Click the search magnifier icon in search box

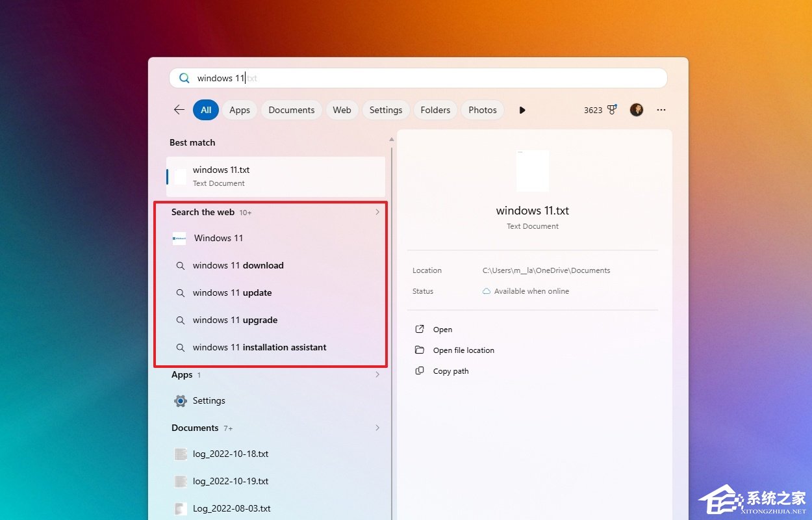coord(184,78)
